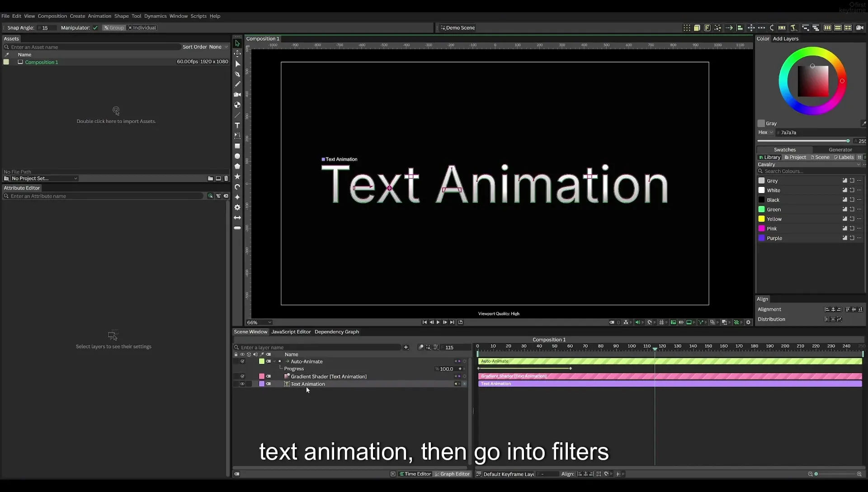Select the Pen tool in toolbar
The height and width of the screenshot is (492, 868).
point(237,74)
